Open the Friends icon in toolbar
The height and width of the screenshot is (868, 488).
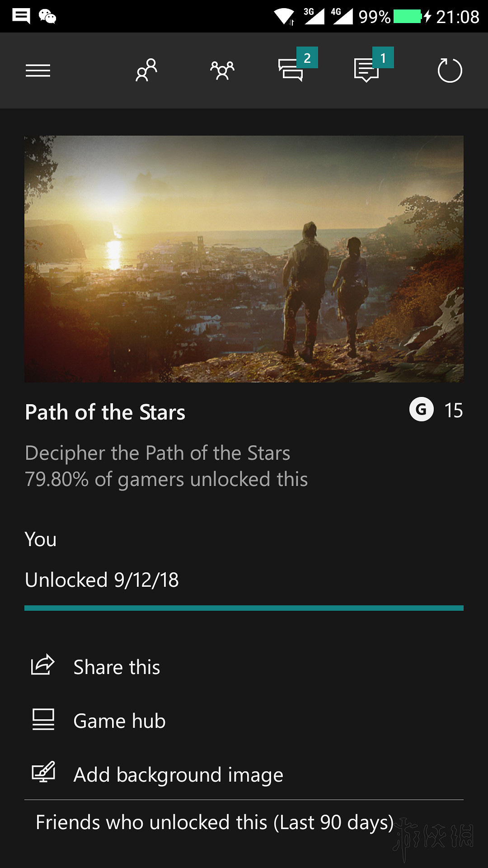(x=146, y=71)
